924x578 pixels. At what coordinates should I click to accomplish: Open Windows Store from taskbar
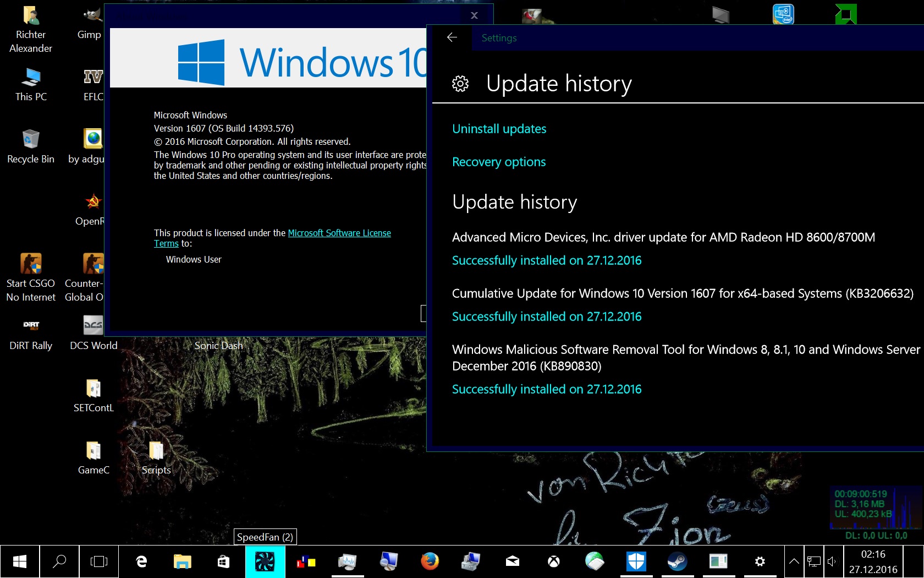tap(224, 561)
